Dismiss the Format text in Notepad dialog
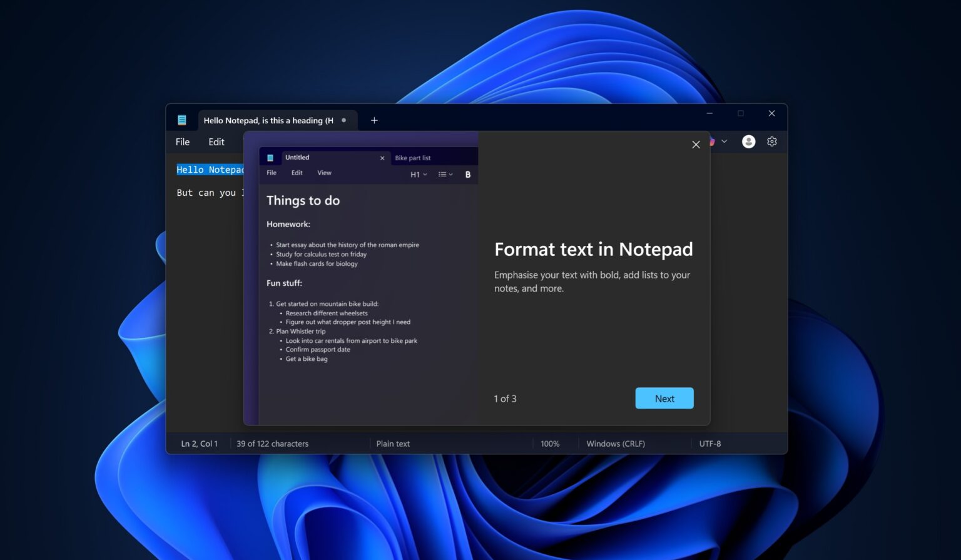This screenshot has width=961, height=560. coord(696,145)
